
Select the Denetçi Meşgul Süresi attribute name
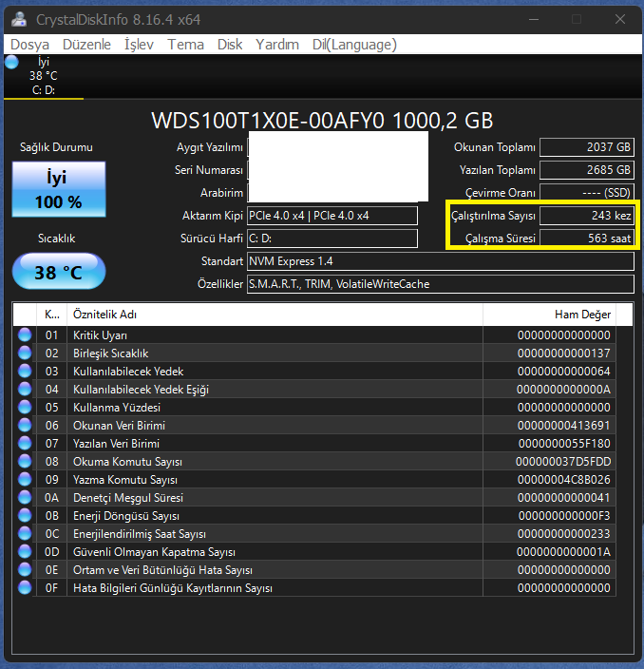point(128,498)
